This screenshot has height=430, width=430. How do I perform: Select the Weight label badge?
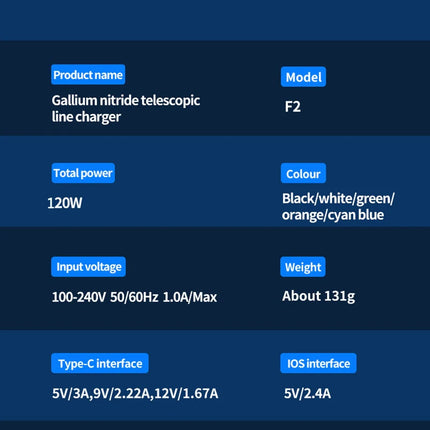tap(303, 267)
